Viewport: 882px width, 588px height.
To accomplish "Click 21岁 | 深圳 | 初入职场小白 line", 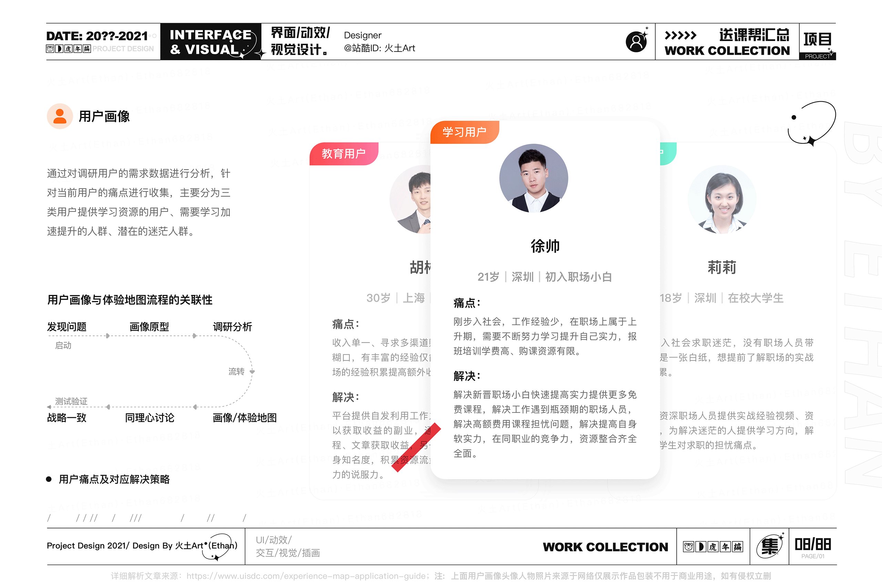I will [544, 277].
